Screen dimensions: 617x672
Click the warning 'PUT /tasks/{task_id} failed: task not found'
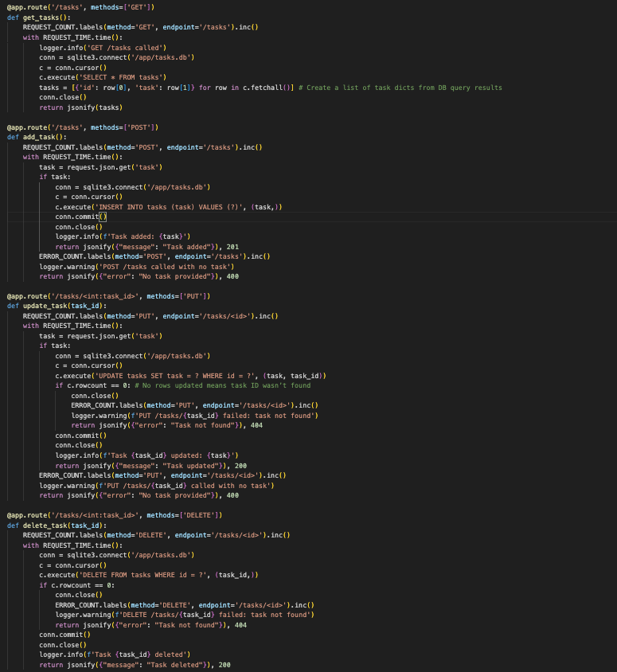pos(195,416)
